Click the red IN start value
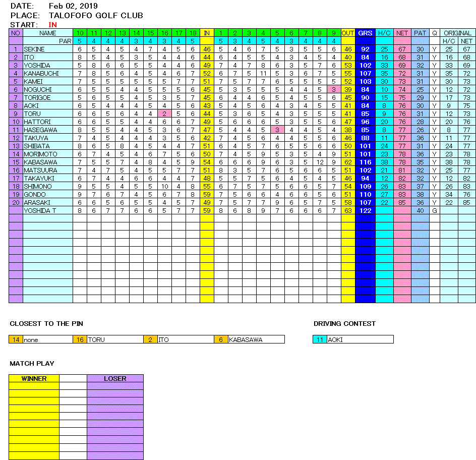This screenshot has height=460, width=476. coord(53,24)
